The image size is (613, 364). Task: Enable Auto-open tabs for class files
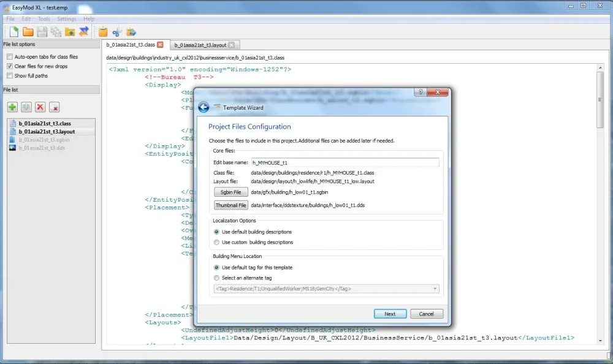[10, 56]
